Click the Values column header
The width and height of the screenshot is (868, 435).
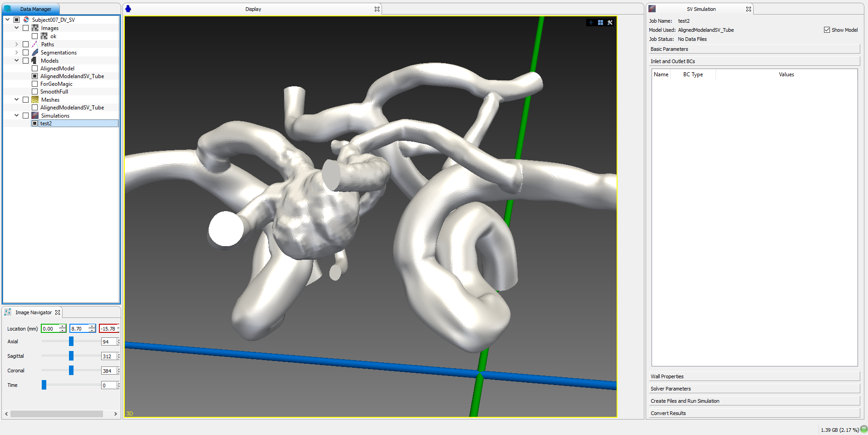coord(786,74)
